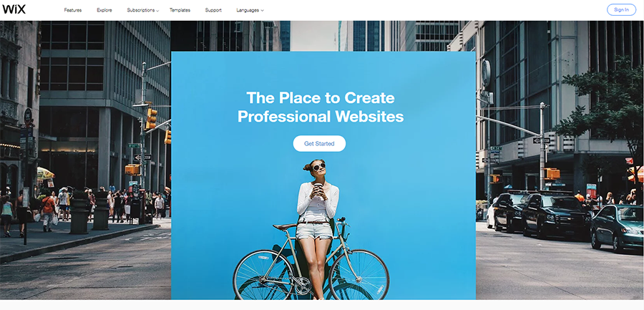The width and height of the screenshot is (644, 310).
Task: Select the Professional Websites headline text
Action: 321,117
